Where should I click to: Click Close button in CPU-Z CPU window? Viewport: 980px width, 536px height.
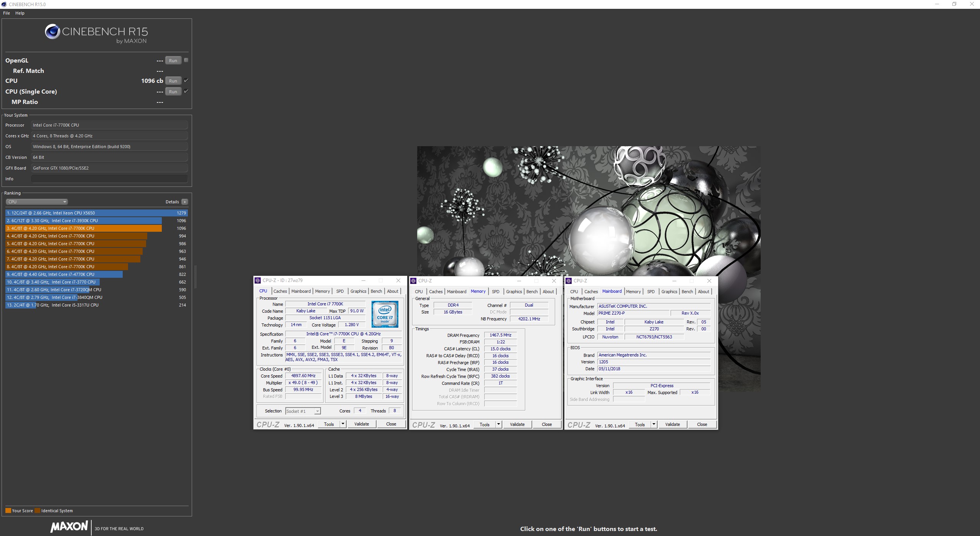click(391, 424)
